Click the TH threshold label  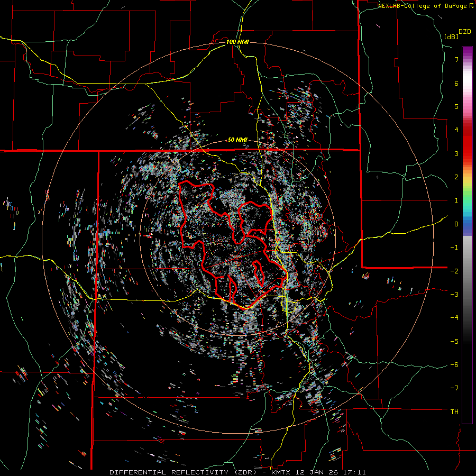[x=454, y=412]
